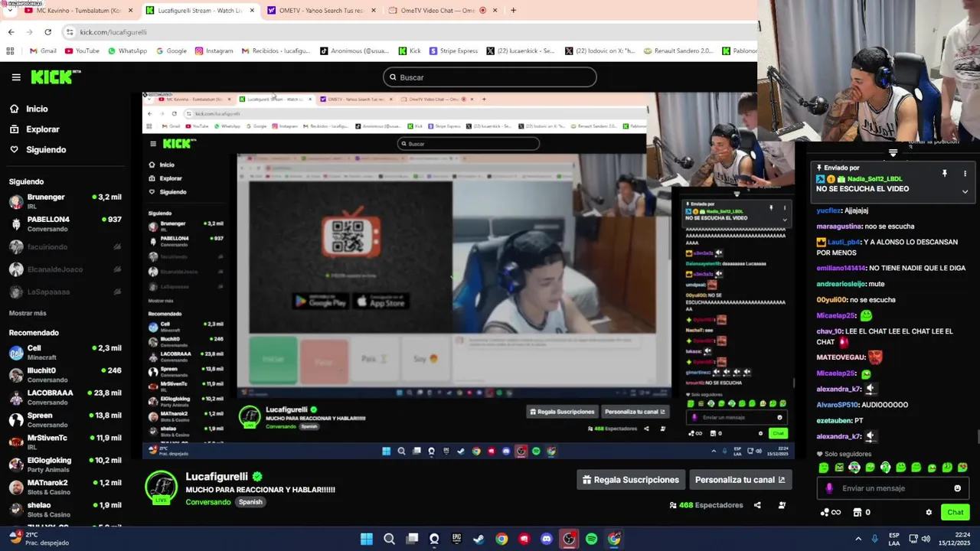The height and width of the screenshot is (551, 980).
Task: Open Steam from the taskbar
Action: click(479, 539)
